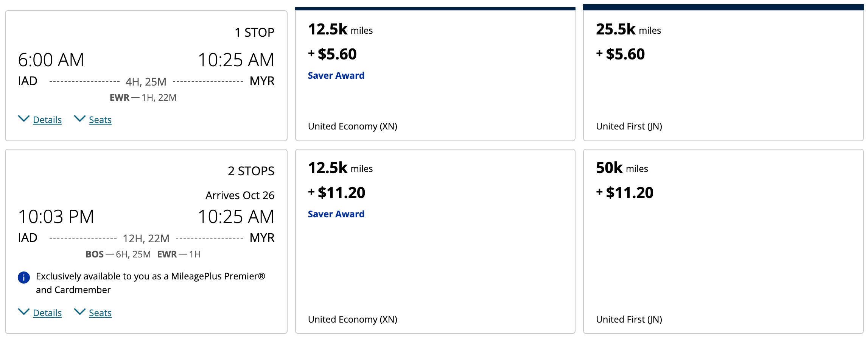Screen dimensions: 868x340
Task: Click the United First (JN) label on the 50k fare
Action: [629, 320]
